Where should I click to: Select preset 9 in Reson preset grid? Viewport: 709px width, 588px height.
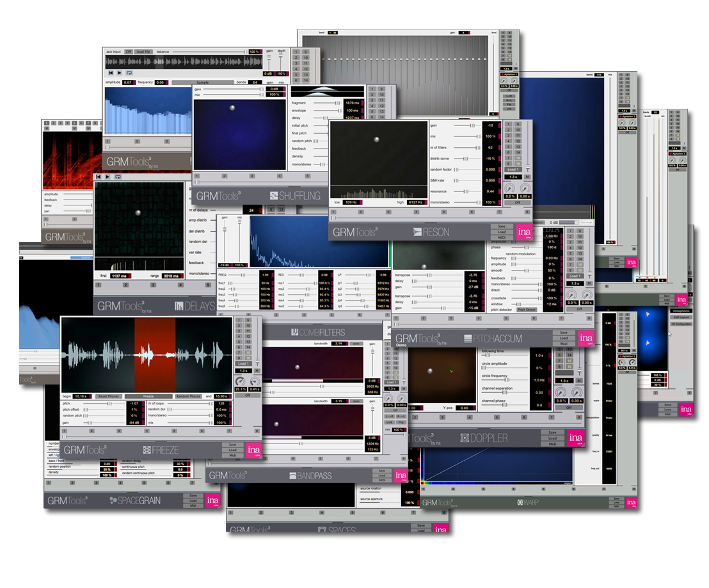coord(518,124)
